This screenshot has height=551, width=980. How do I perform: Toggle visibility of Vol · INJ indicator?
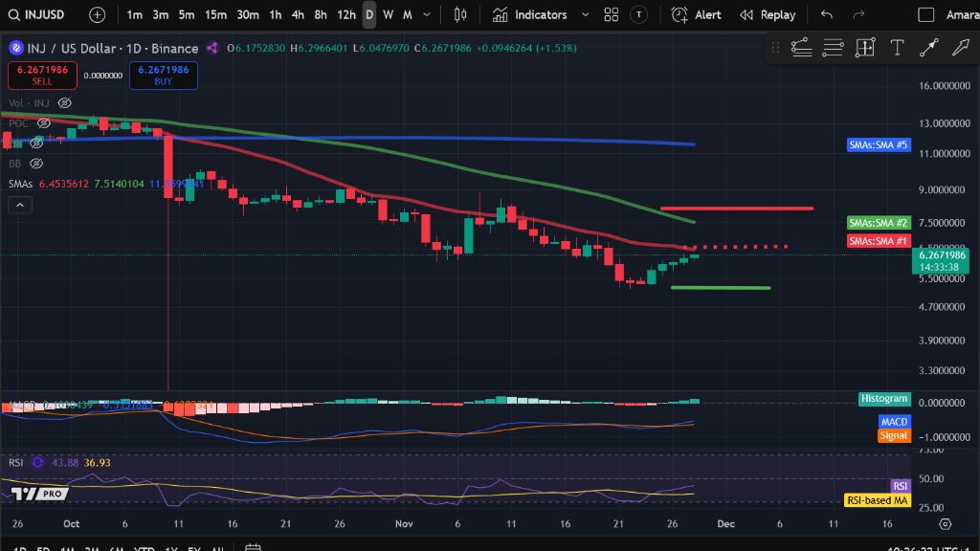coord(64,102)
